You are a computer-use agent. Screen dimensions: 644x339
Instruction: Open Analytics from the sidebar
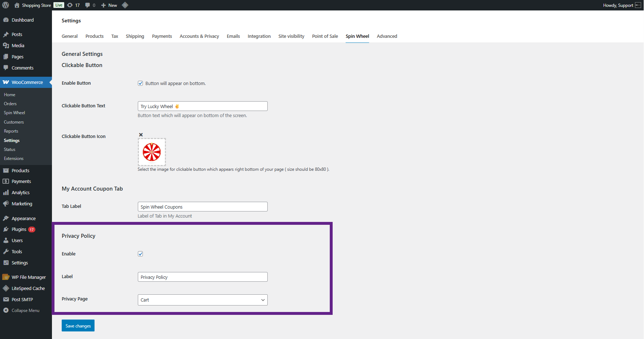pyautogui.click(x=21, y=193)
